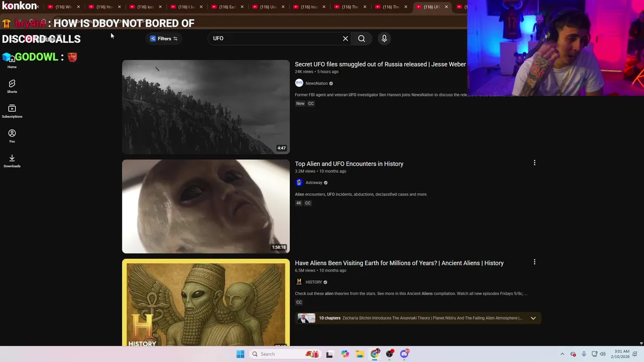The image size is (644, 362).
Task: Show hidden system tray icons
Action: (x=562, y=354)
